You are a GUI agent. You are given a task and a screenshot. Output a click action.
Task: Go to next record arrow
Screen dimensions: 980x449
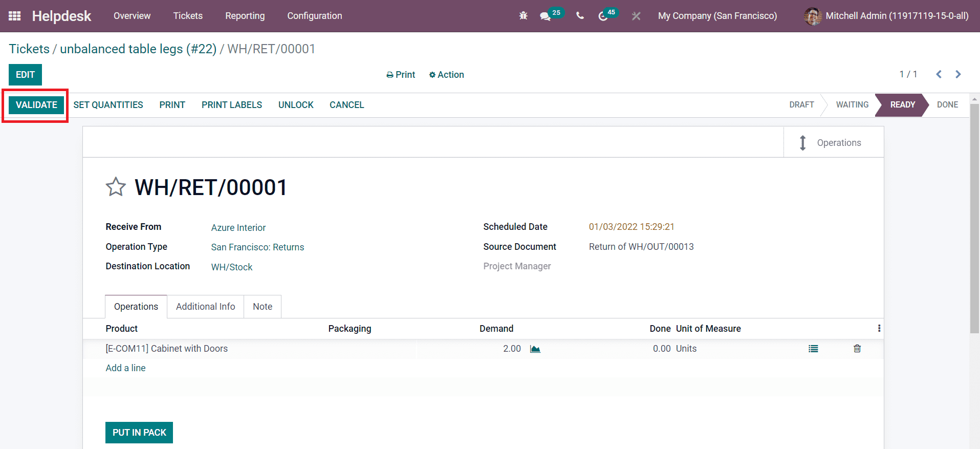958,74
